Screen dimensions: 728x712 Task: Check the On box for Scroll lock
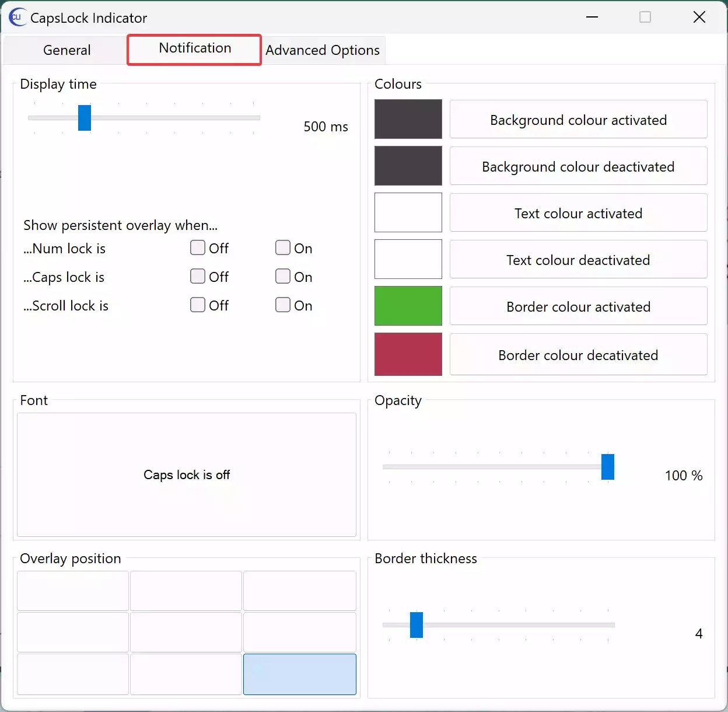click(x=282, y=305)
